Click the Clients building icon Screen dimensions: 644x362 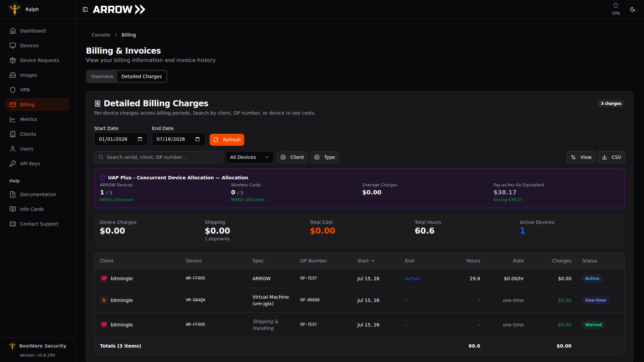point(13,134)
